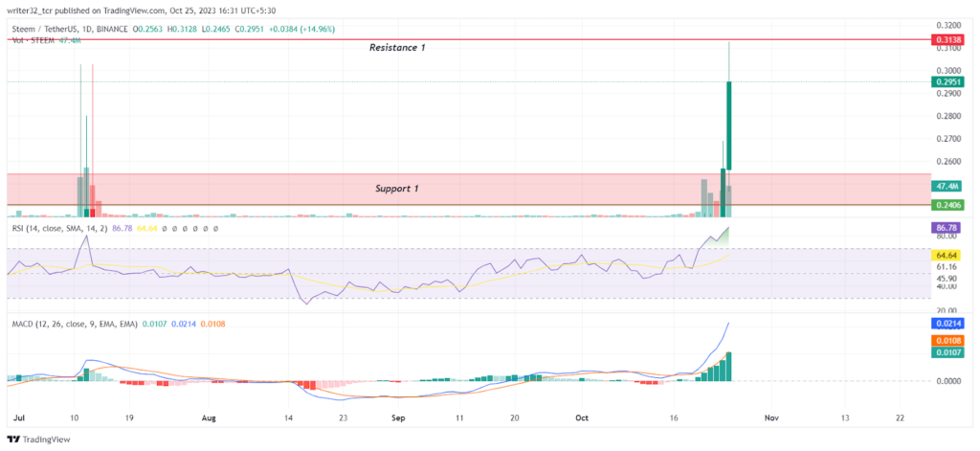Click the 'Resistance 1' text annotation
The height and width of the screenshot is (451, 980).
coord(397,48)
